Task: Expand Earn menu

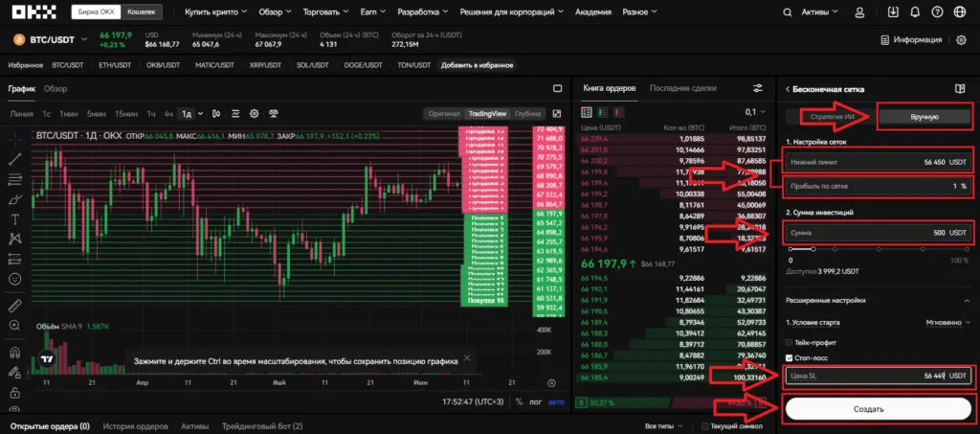Action: (373, 11)
